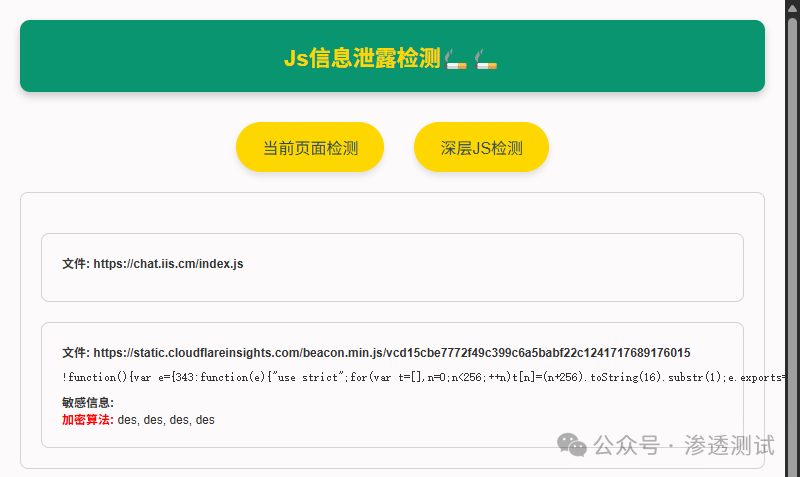Click the WeChat logo in the watermark
The height and width of the screenshot is (477, 800).
(x=572, y=445)
